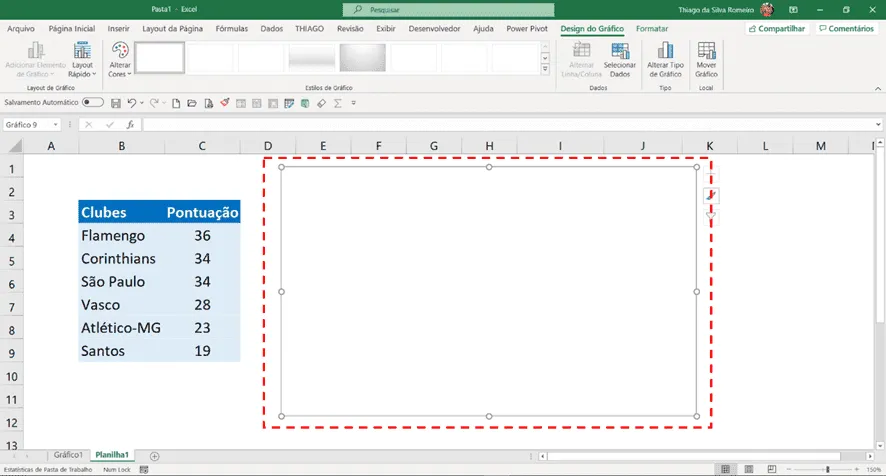
Task: Click the chart styles paintbrush button beside chart
Action: (711, 196)
